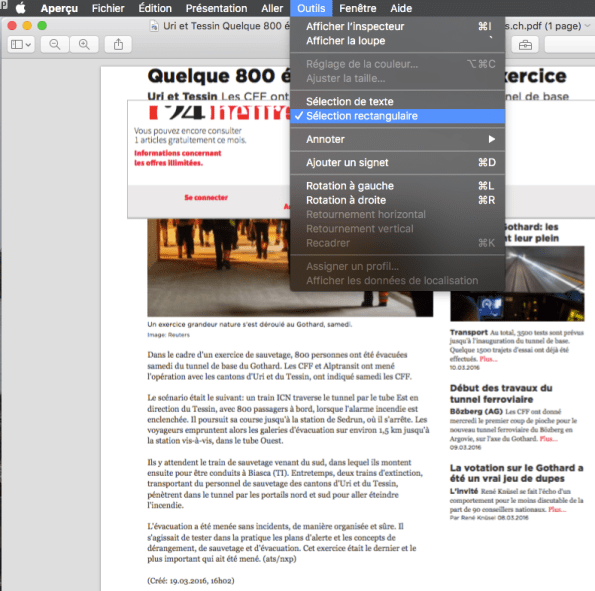This screenshot has width=595, height=591.
Task: Click headline La votation sur le Gothard
Action: click(516, 473)
